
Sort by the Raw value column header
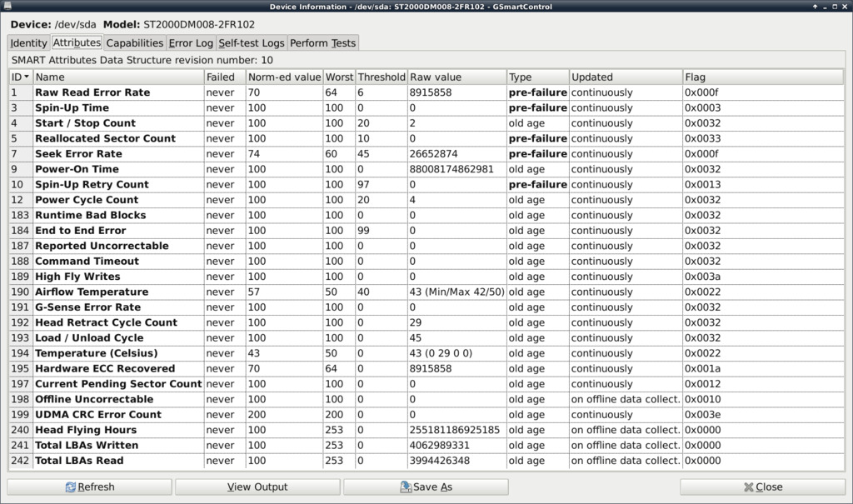[x=456, y=77]
